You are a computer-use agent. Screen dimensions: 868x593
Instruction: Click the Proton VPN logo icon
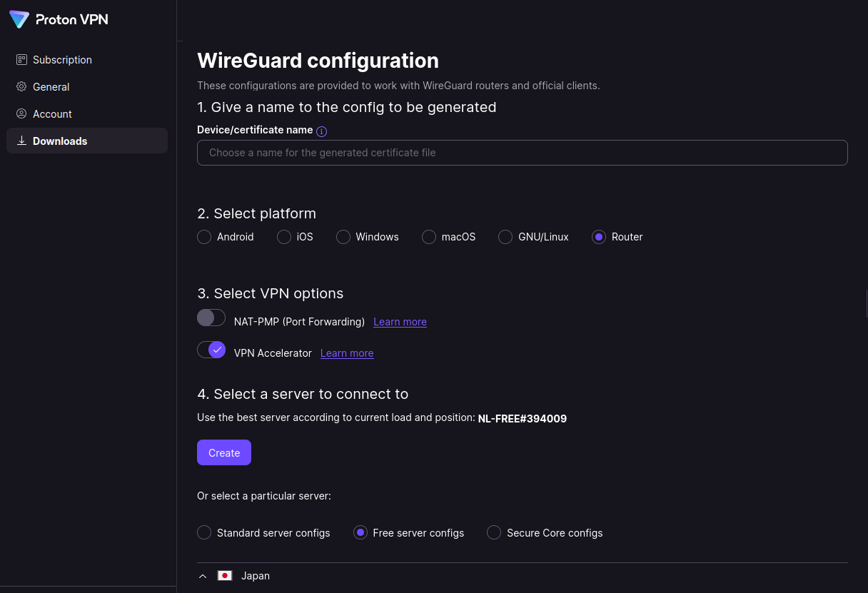(x=19, y=19)
